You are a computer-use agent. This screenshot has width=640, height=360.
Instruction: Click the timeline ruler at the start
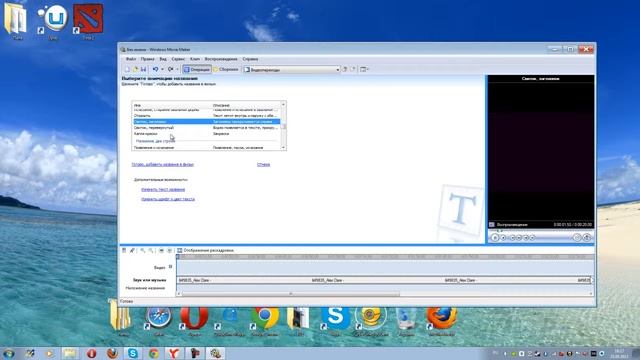pos(179,257)
